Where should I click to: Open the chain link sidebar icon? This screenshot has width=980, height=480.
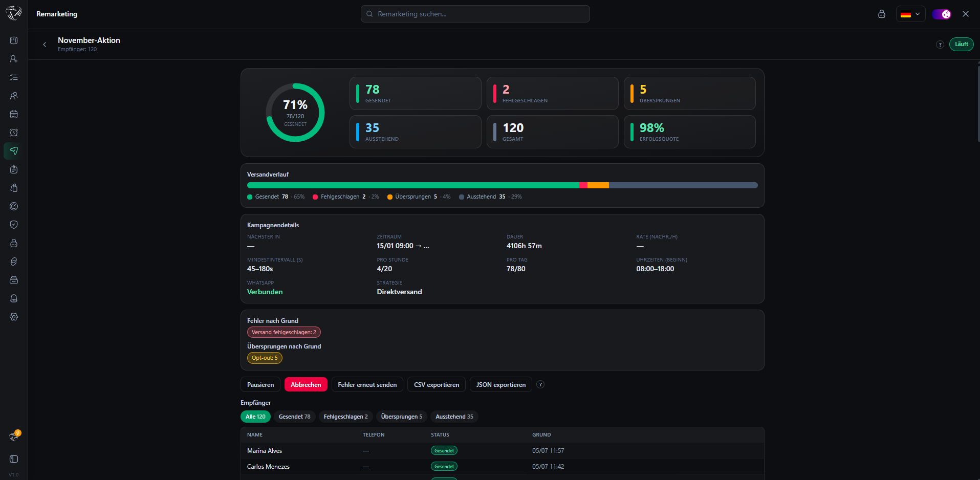point(14,261)
